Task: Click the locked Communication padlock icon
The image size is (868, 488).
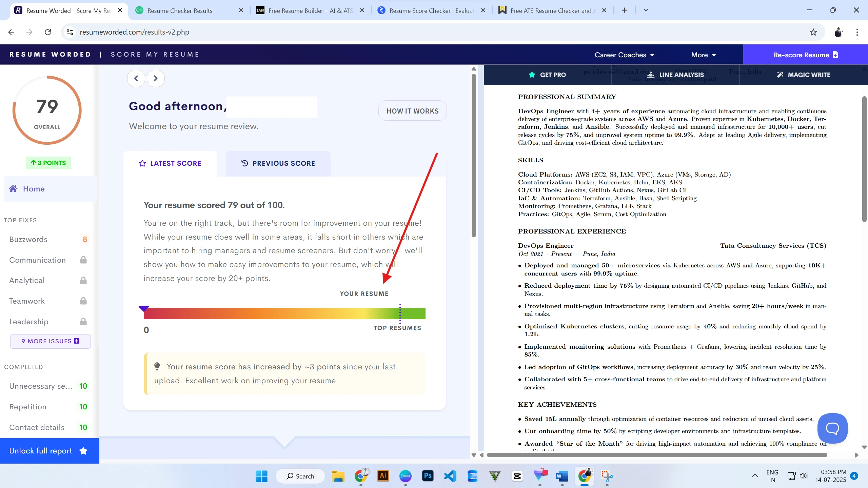Action: (x=83, y=260)
